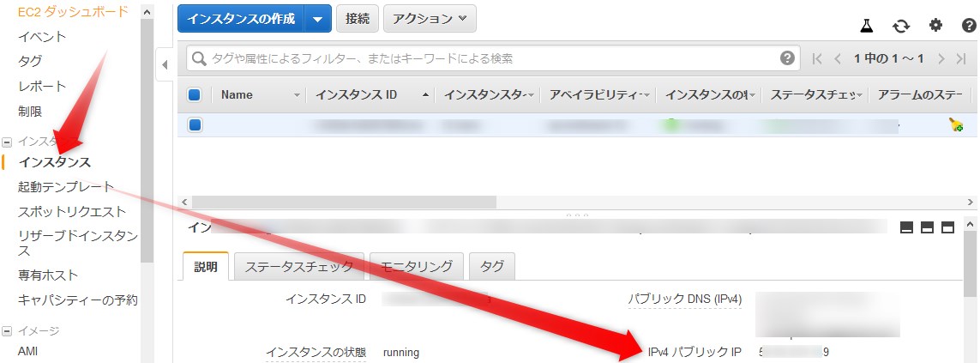The width and height of the screenshot is (980, 363).
Task: Uncheck the selected instance row checkbox
Action: pos(195,125)
